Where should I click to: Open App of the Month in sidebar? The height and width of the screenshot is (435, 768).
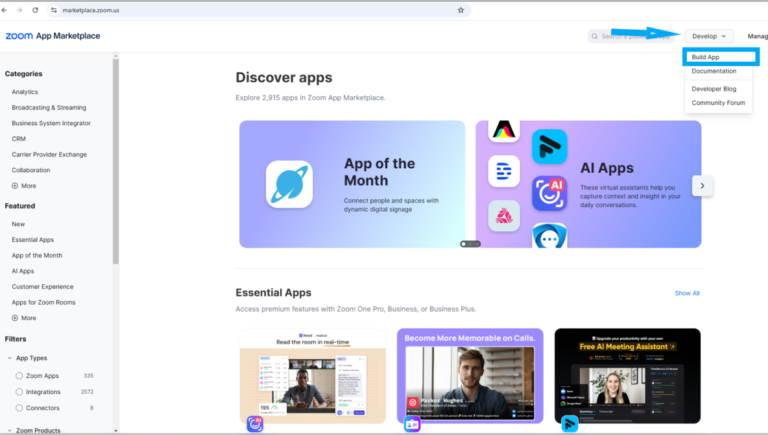37,255
